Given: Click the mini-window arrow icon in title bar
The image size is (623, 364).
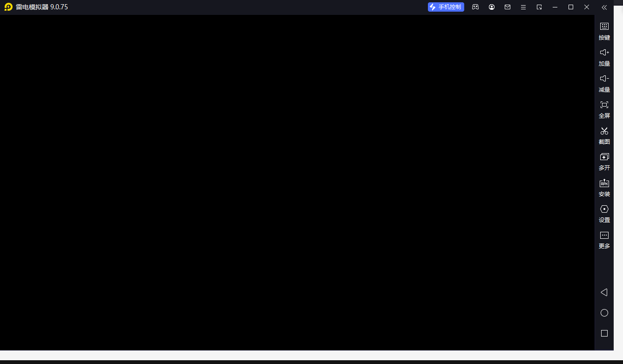Looking at the screenshot, I should click(x=539, y=7).
